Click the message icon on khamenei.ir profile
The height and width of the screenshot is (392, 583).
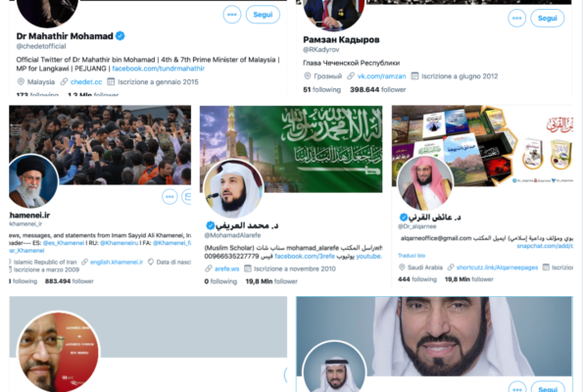(186, 196)
